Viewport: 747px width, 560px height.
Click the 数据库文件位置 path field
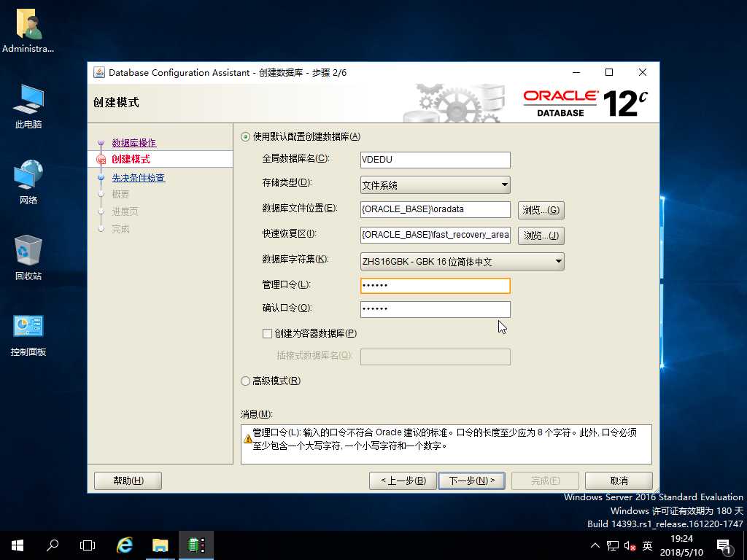pos(435,209)
